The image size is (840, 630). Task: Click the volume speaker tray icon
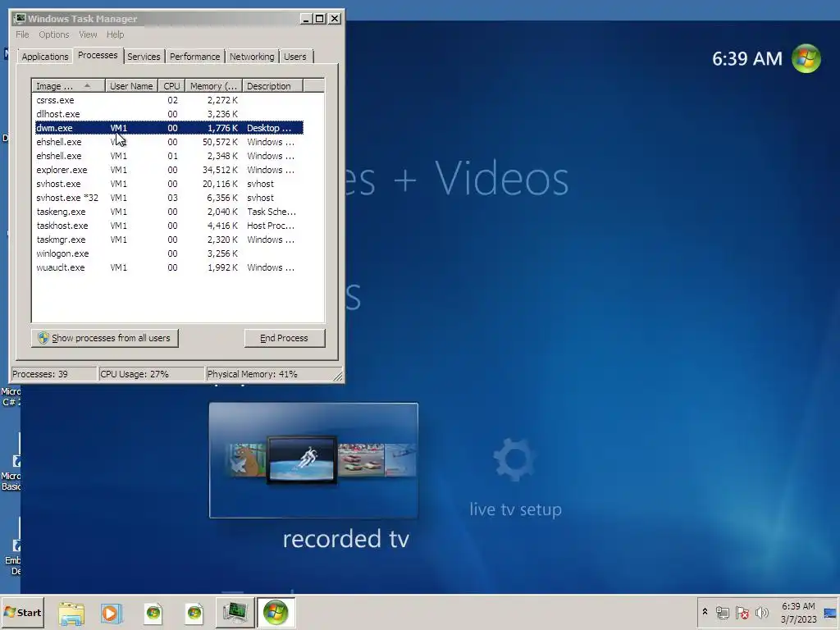click(761, 612)
